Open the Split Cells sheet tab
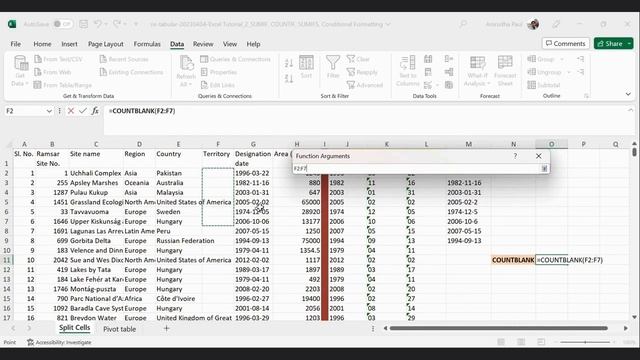 pos(74,328)
